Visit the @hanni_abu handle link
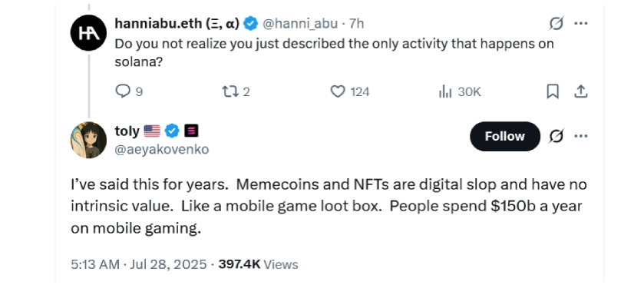This screenshot has height=285, width=644. 300,24
